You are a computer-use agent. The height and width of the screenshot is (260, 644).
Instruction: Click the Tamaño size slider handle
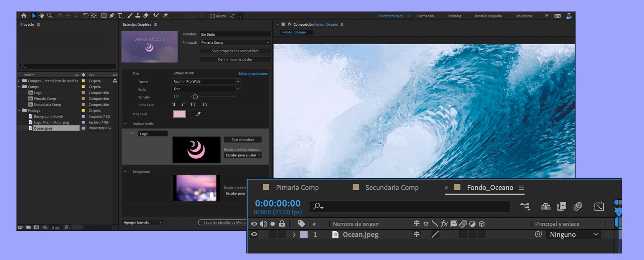pos(195,97)
